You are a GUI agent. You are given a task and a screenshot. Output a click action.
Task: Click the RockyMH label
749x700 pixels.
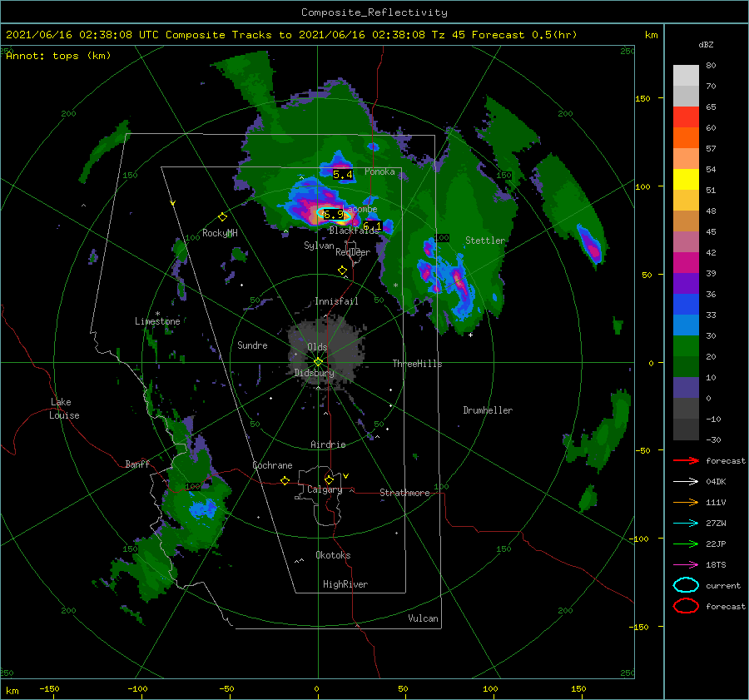pos(220,233)
